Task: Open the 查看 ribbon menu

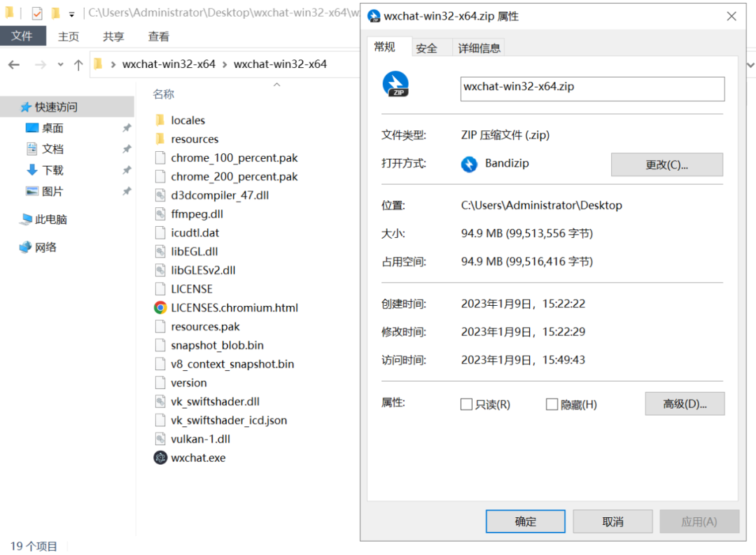Action: tap(158, 36)
